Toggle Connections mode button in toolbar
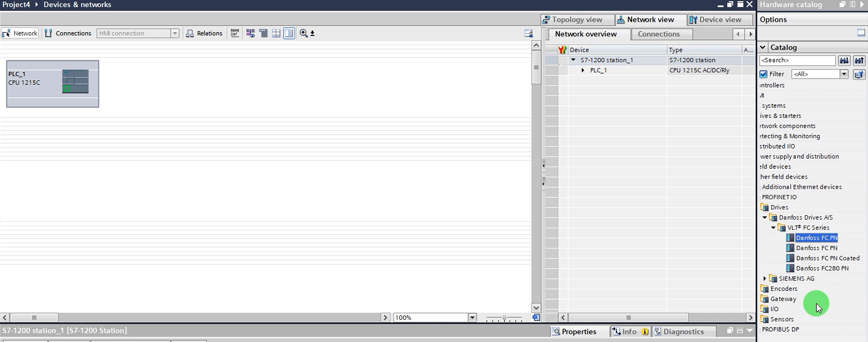Viewport: 868px width, 342px height. click(68, 33)
